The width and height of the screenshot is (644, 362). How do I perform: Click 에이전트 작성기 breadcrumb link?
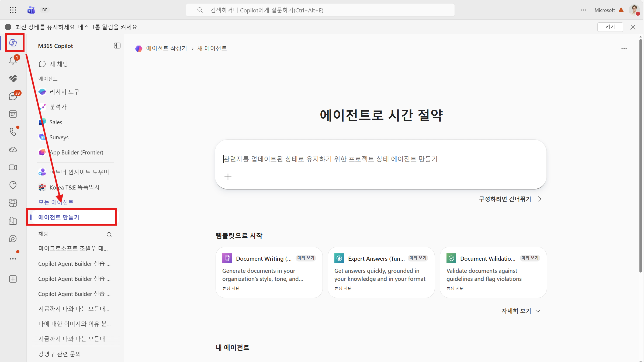point(166,49)
